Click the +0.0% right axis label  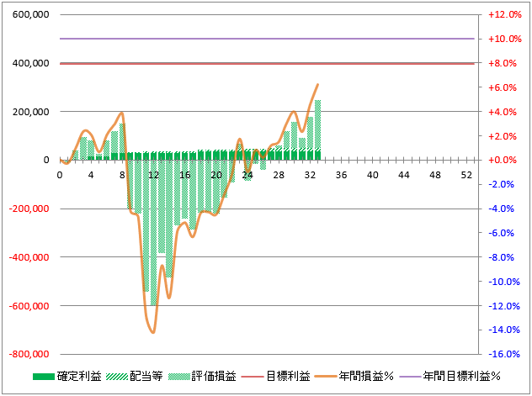pos(503,160)
